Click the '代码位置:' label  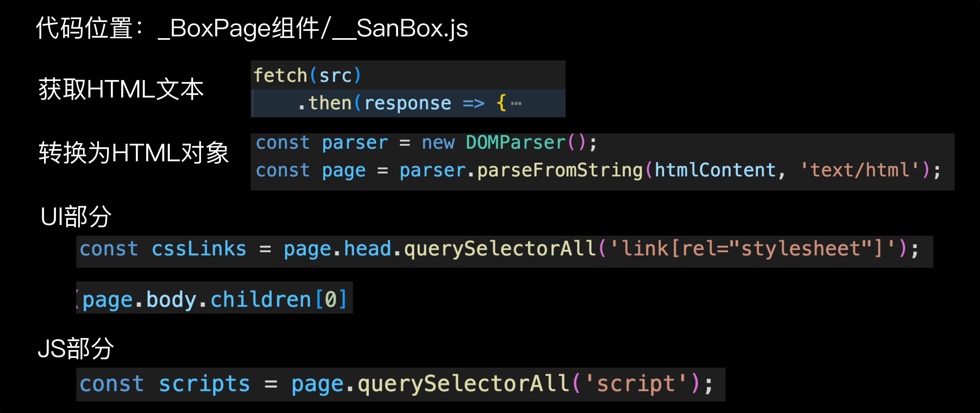pyautogui.click(x=90, y=28)
